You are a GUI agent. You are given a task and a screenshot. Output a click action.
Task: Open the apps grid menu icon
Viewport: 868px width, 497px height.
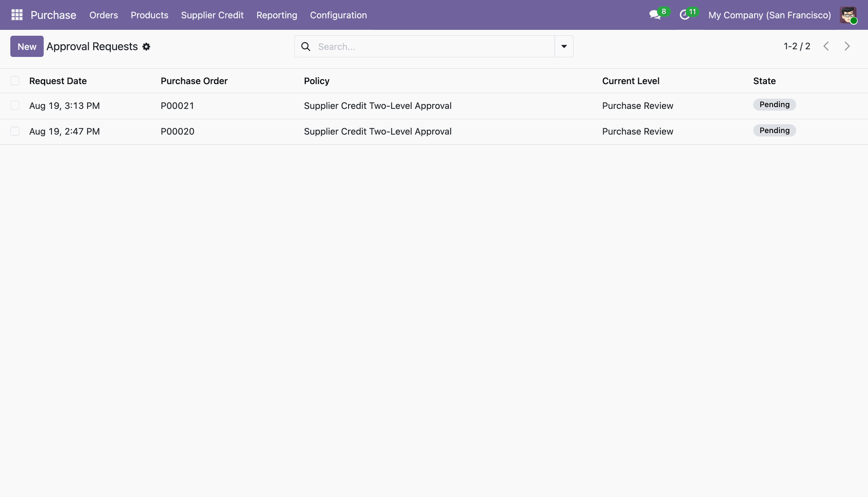click(x=17, y=15)
